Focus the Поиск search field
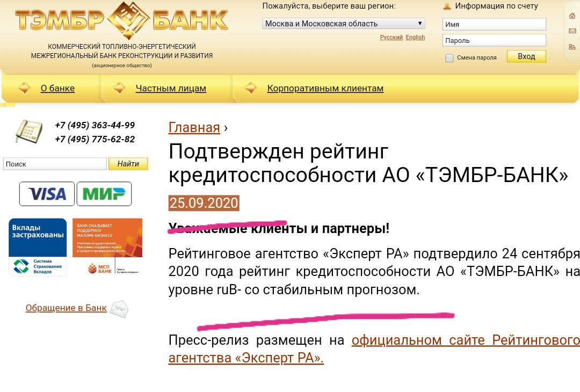The height and width of the screenshot is (392, 580). point(55,164)
